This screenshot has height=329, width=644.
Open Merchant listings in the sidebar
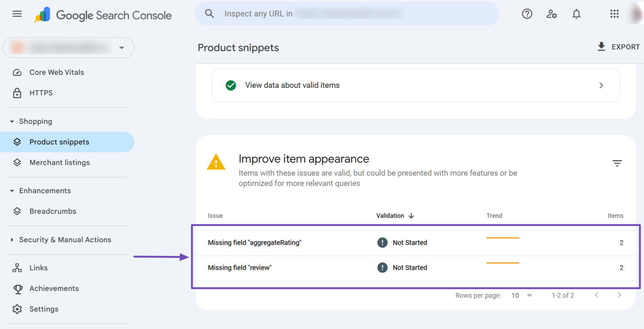pyautogui.click(x=59, y=162)
